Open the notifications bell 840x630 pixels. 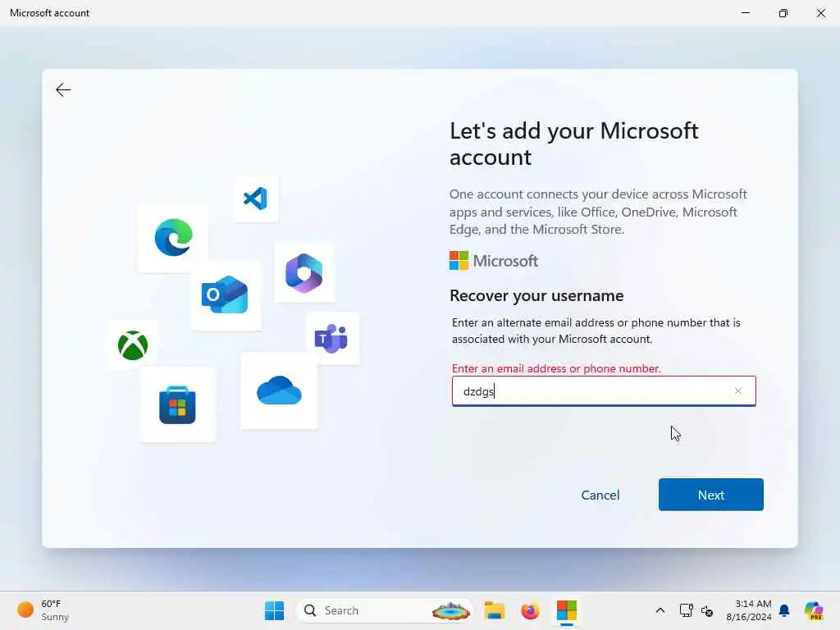coord(784,610)
